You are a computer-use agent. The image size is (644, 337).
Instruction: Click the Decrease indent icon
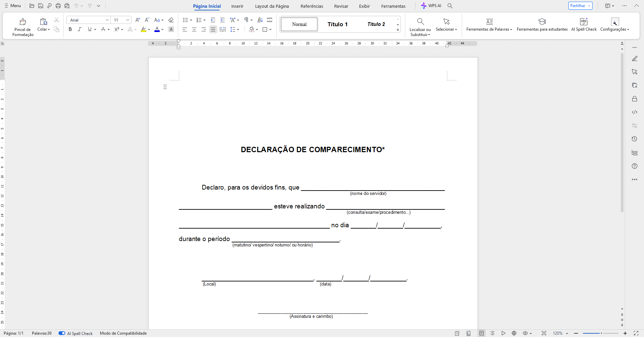click(x=213, y=20)
